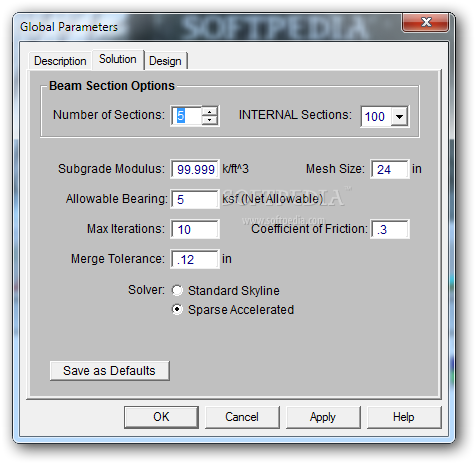Screen dimensions: 476x464
Task: Click the INTERNAL Sections value 100
Action: (x=376, y=116)
